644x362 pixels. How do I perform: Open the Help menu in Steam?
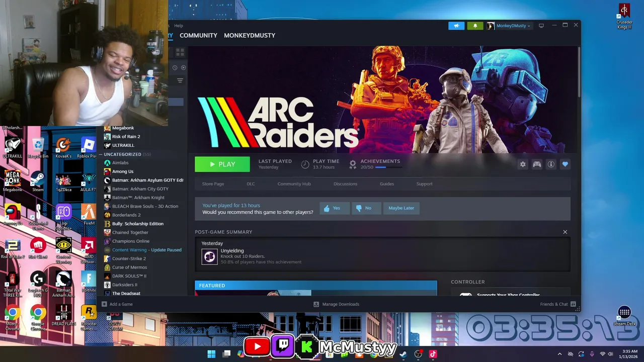tap(179, 26)
